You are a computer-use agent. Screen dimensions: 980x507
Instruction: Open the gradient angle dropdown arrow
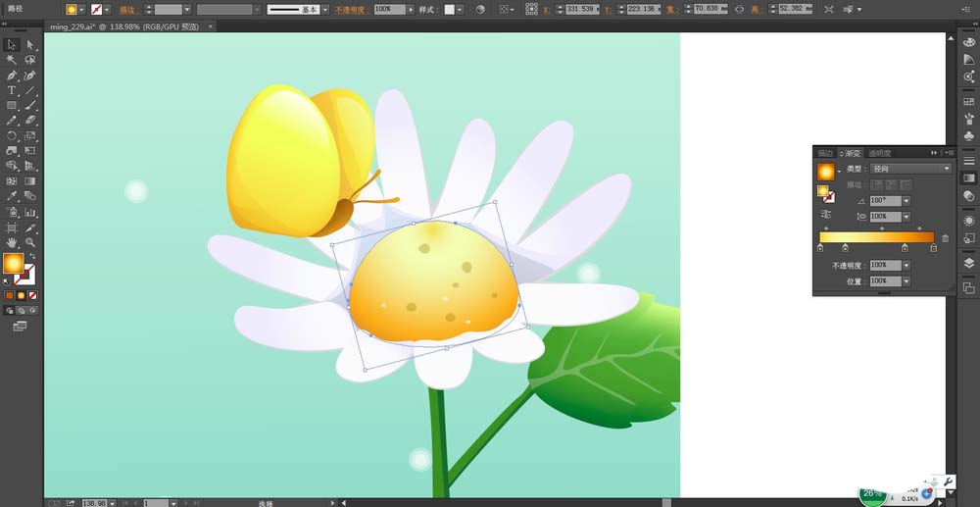(906, 201)
